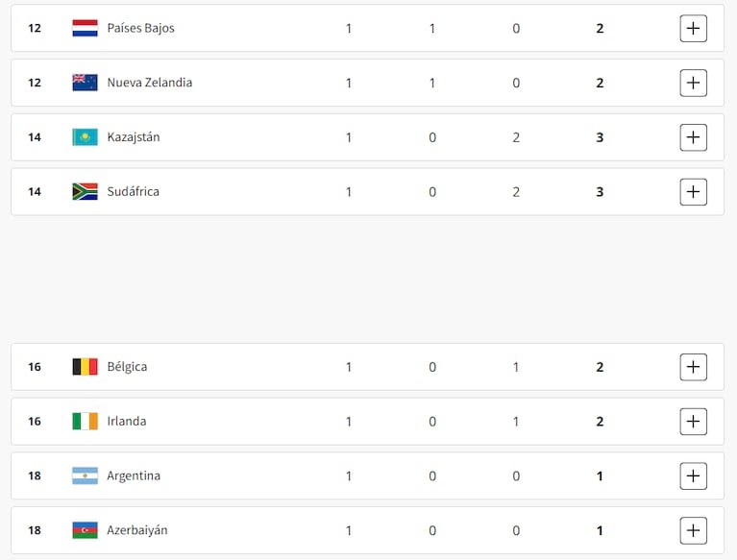Click the Países Bajos flag icon
Screen dimensions: 737x560
(85, 28)
